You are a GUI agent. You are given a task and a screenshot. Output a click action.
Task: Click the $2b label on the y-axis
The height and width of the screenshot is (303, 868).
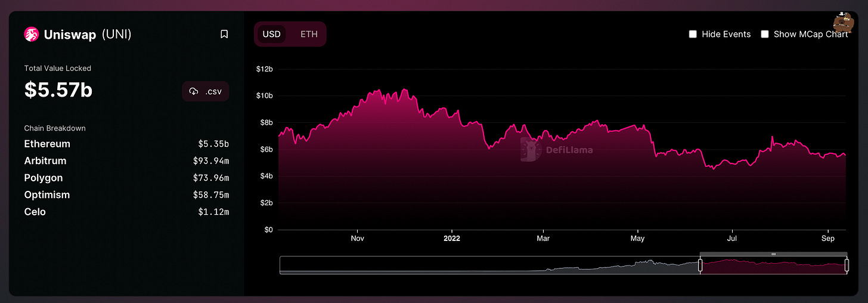click(266, 203)
